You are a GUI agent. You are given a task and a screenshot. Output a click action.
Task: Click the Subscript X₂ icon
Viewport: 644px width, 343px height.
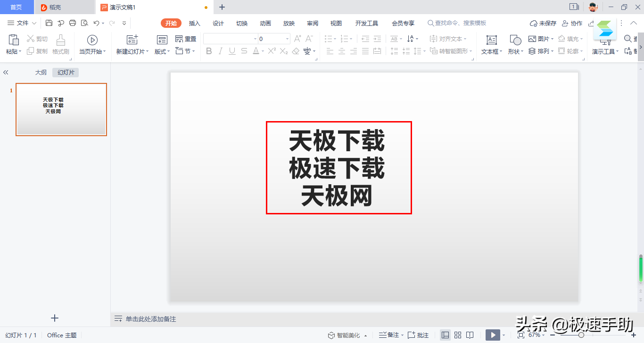click(x=284, y=51)
